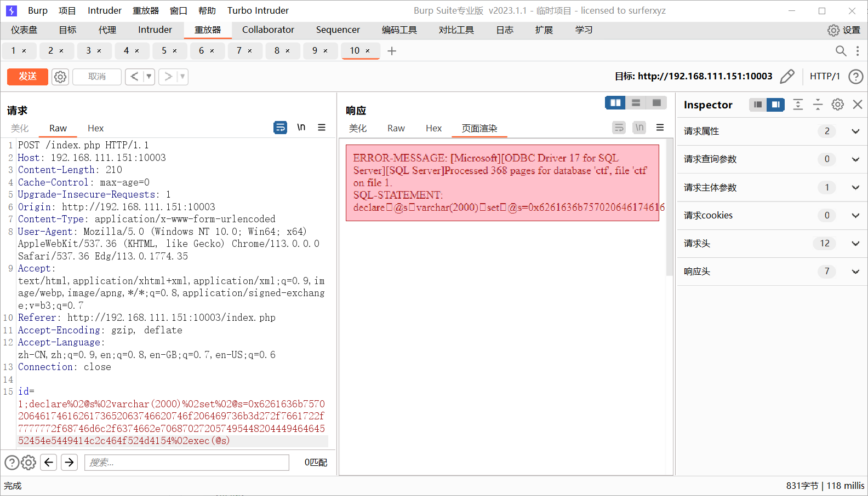Go back in request history arrow
Viewport: 868px width, 496px height.
pyautogui.click(x=134, y=77)
